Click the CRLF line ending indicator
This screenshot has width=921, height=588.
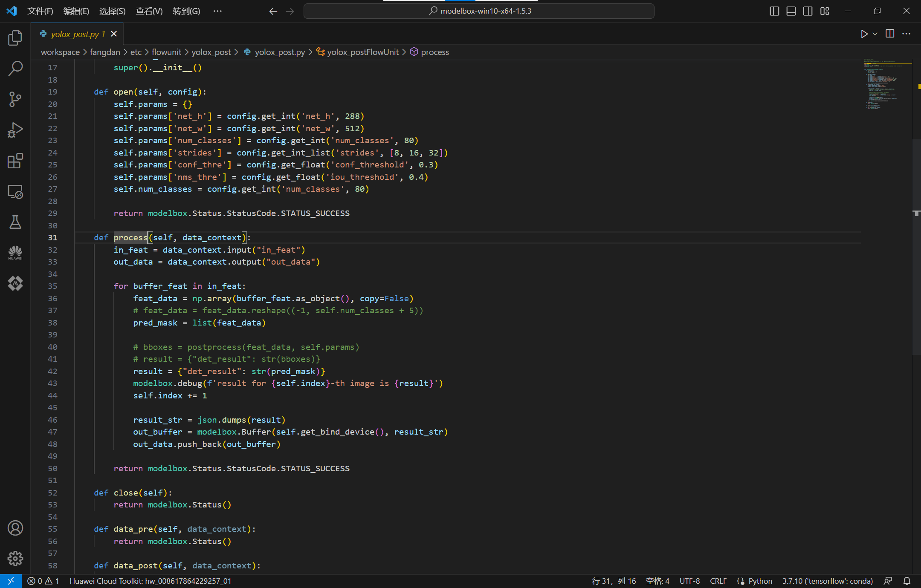pyautogui.click(x=718, y=581)
